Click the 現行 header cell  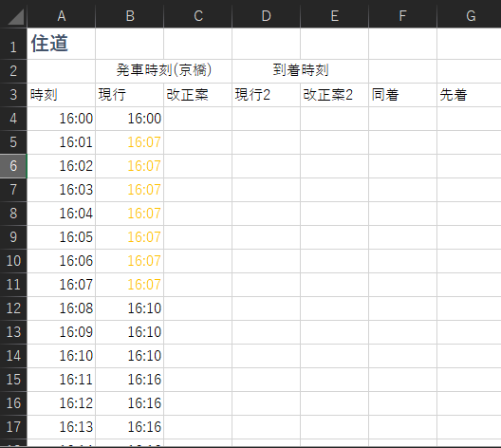130,95
